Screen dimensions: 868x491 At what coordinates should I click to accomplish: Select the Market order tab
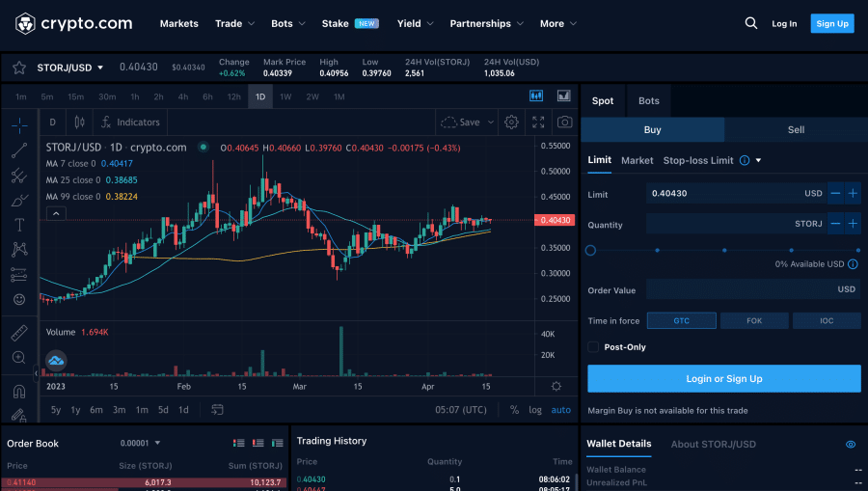click(x=637, y=160)
